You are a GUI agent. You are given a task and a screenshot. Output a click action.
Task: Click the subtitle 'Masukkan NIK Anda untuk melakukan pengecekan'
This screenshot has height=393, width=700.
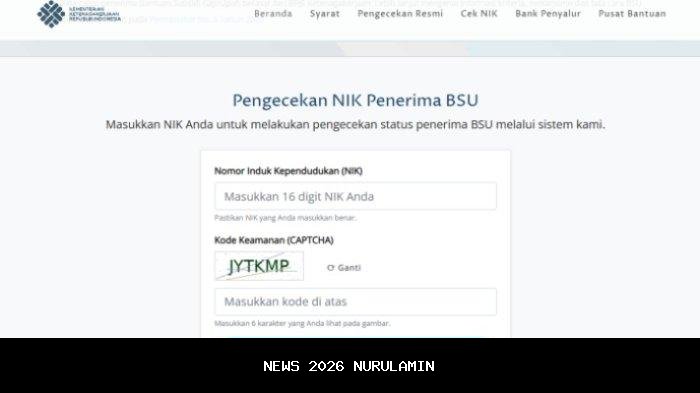click(x=355, y=125)
